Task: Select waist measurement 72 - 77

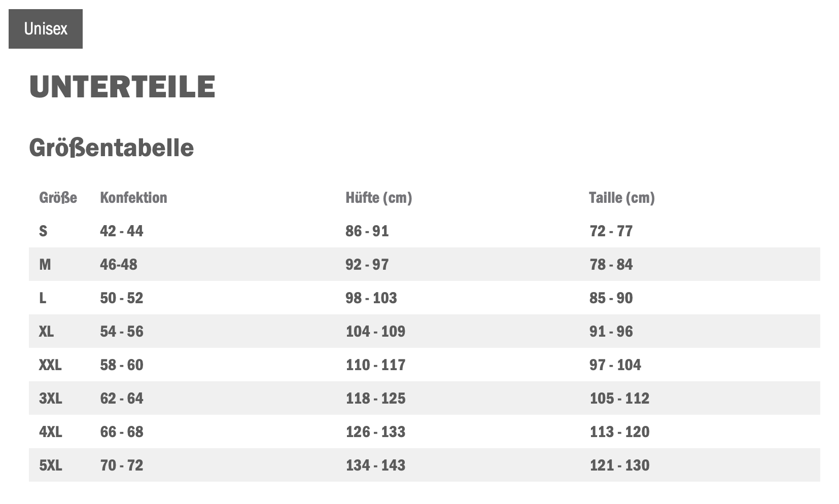Action: [611, 231]
